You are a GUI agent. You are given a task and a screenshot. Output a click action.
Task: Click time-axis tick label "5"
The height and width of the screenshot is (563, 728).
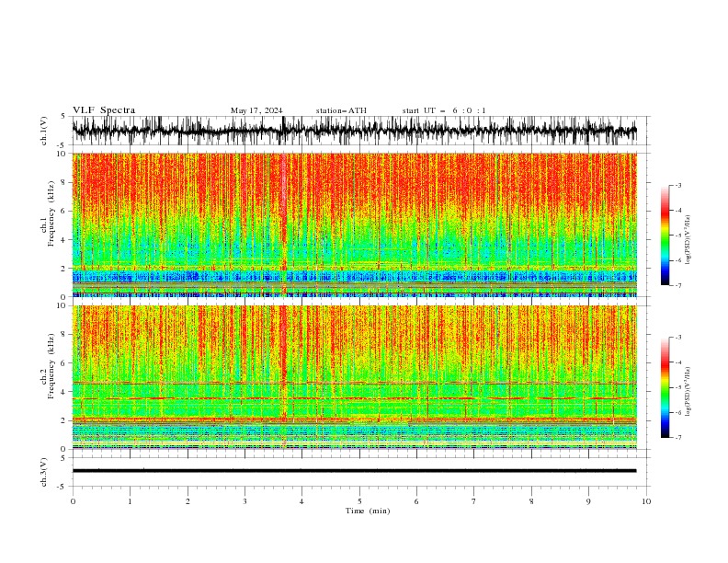tap(359, 501)
